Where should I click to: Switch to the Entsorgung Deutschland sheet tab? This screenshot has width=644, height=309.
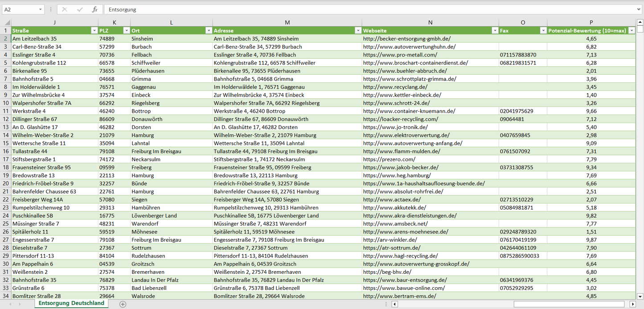[x=71, y=303]
